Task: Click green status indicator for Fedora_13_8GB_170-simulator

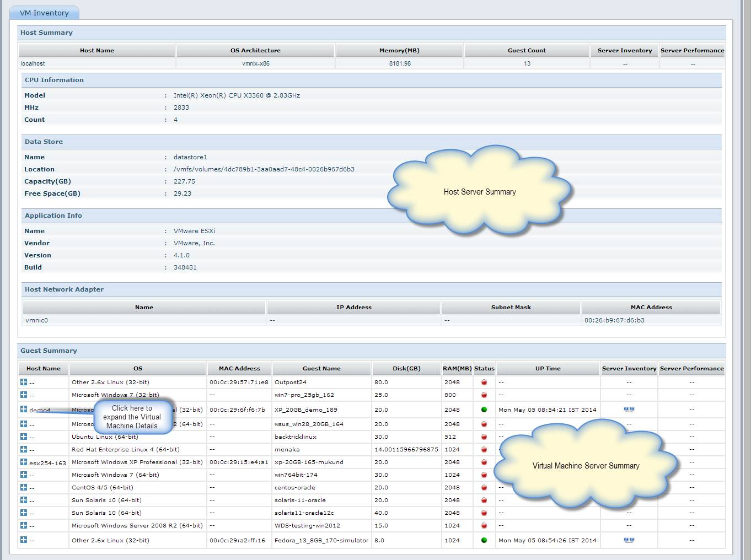Action: coord(484,540)
